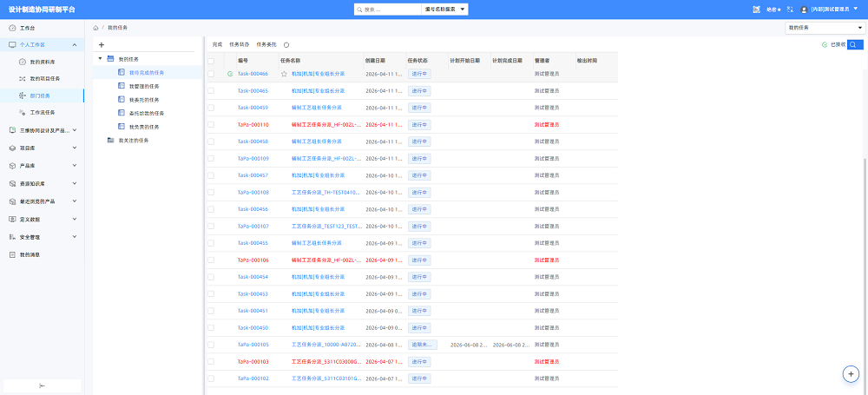
Task: Select 部门任务 in the sidebar
Action: pos(42,95)
